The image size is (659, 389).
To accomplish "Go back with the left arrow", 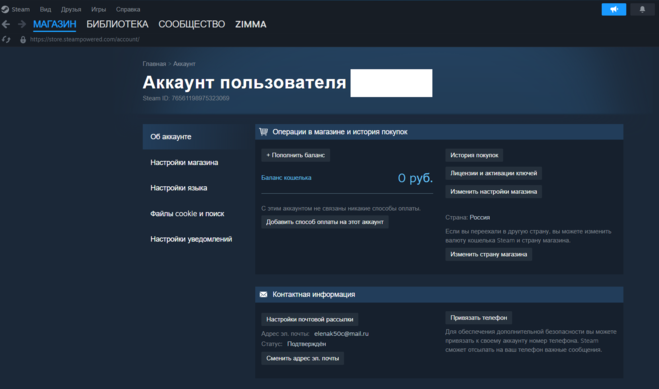I will click(x=6, y=24).
